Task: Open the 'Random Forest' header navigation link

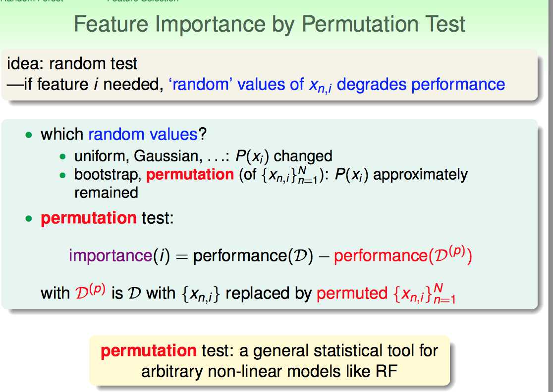Action: [32, 1]
